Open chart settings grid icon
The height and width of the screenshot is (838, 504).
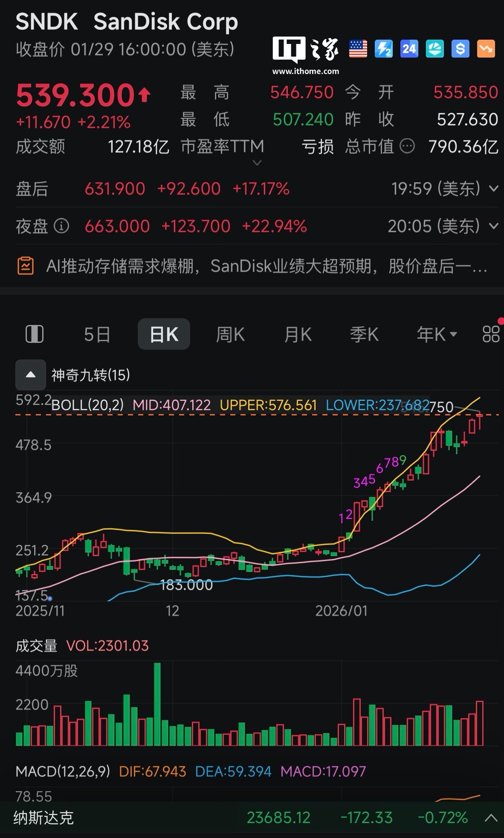click(x=491, y=334)
